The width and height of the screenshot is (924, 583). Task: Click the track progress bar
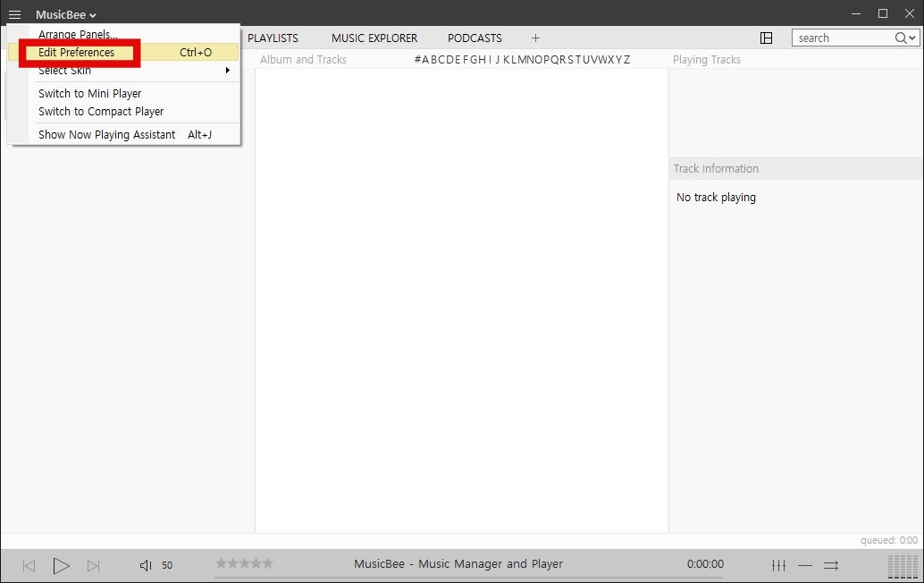click(468, 578)
